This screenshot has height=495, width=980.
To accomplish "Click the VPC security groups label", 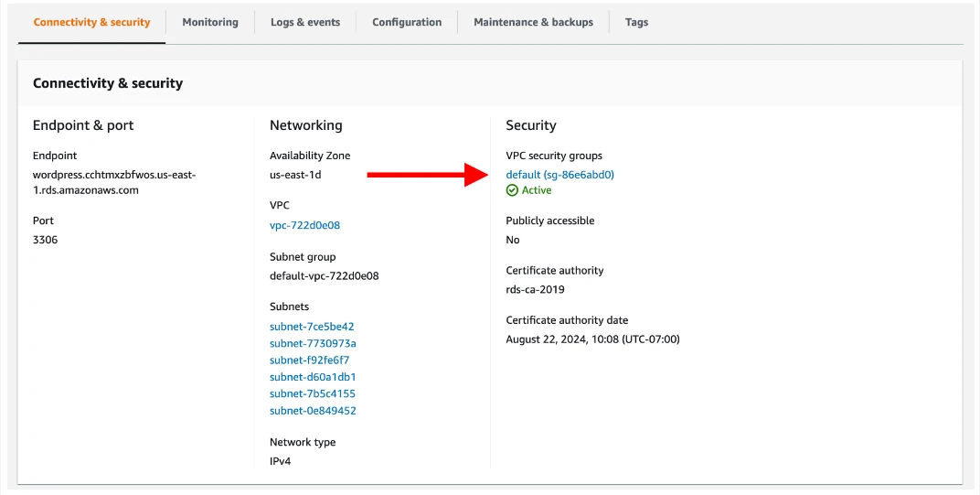I will 554,156.
